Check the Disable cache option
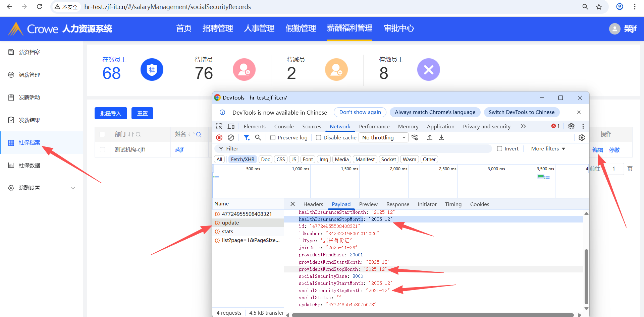Image resolution: width=644 pixels, height=317 pixels. click(319, 138)
